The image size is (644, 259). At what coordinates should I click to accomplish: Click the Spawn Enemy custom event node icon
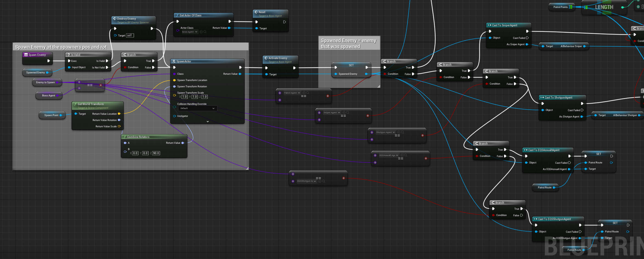[x=26, y=55]
